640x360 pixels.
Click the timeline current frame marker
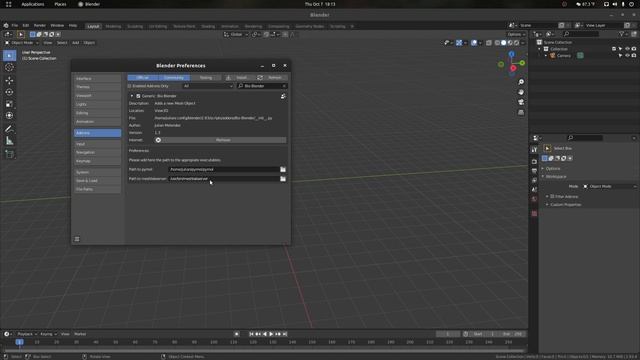[x=19, y=342]
